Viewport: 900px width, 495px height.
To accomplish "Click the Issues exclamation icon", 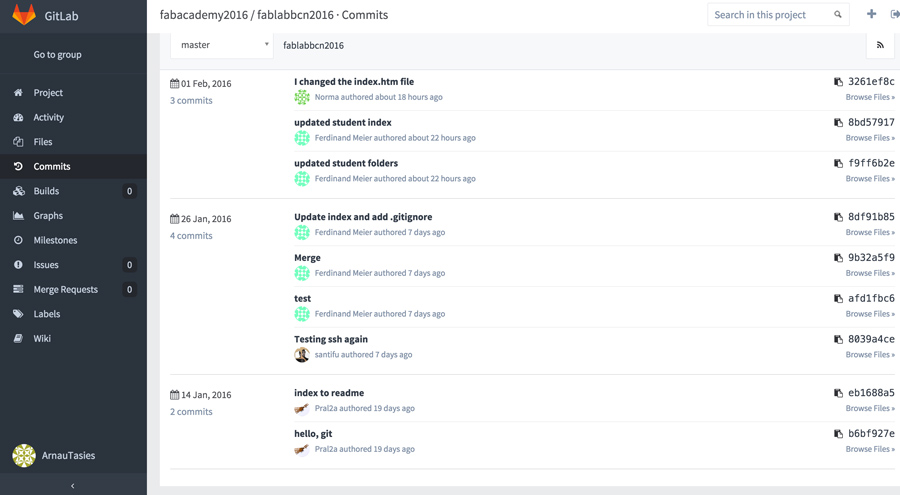I will pyautogui.click(x=18, y=265).
